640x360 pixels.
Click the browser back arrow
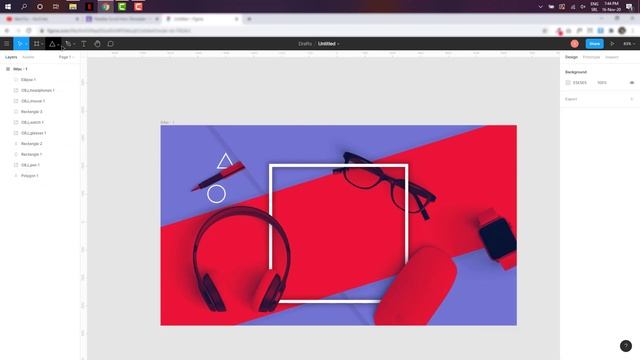(7, 31)
